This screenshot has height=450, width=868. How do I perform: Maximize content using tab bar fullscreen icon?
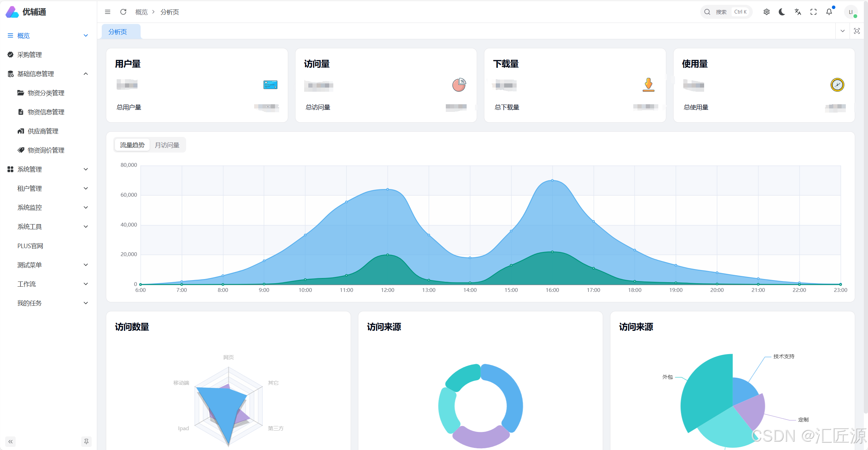pos(857,31)
